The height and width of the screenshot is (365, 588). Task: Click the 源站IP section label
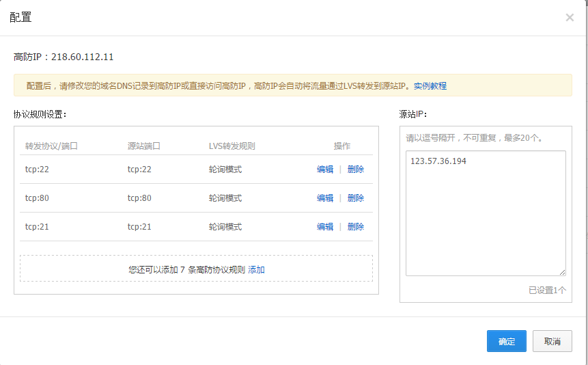(413, 115)
